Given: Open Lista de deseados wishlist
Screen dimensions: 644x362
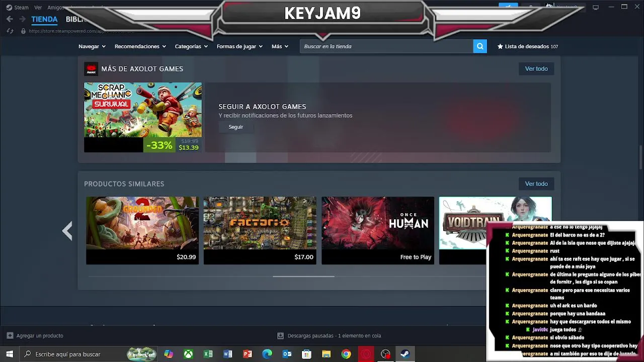Looking at the screenshot, I should coord(528,46).
